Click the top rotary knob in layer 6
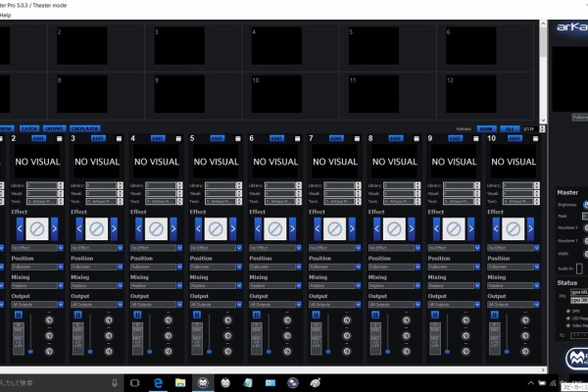 pyautogui.click(x=287, y=320)
